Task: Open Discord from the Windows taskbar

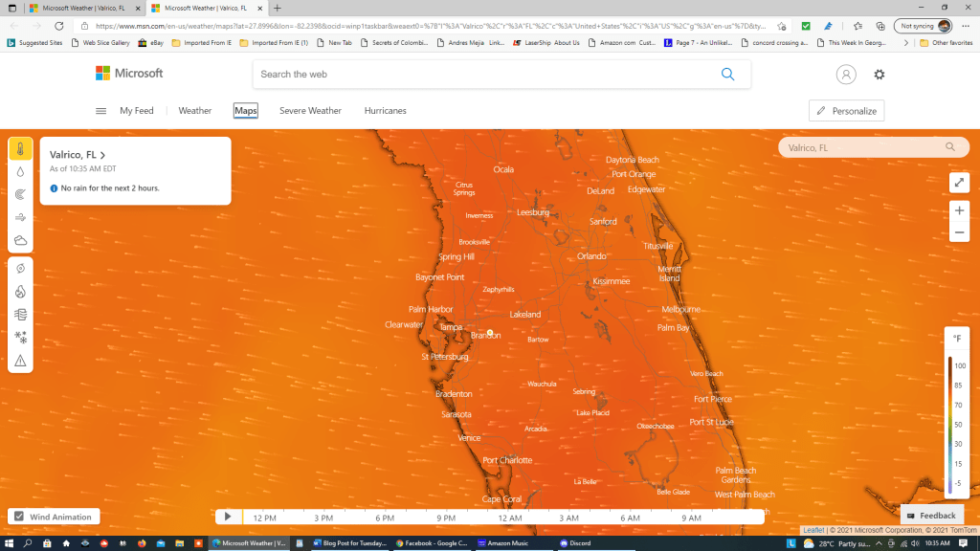Action: click(577, 543)
